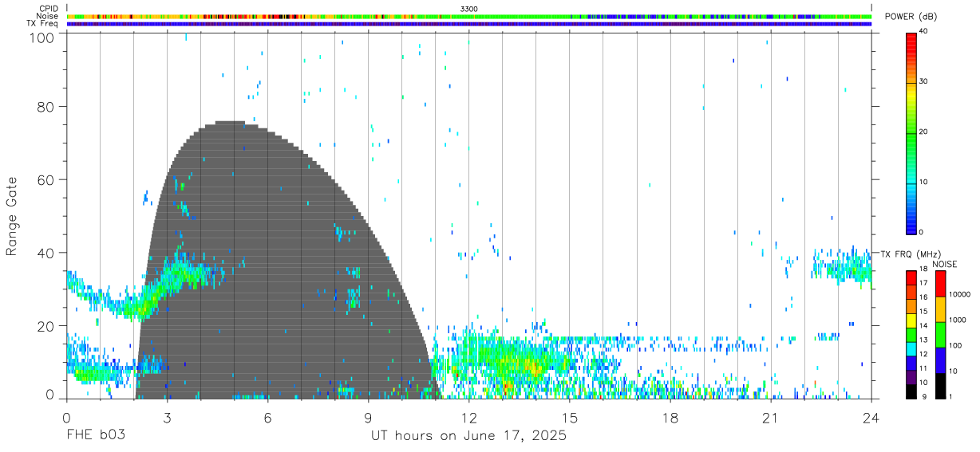Click the 10000 value on noise legend
Viewport: 980px width, 452px height.
coord(960,294)
